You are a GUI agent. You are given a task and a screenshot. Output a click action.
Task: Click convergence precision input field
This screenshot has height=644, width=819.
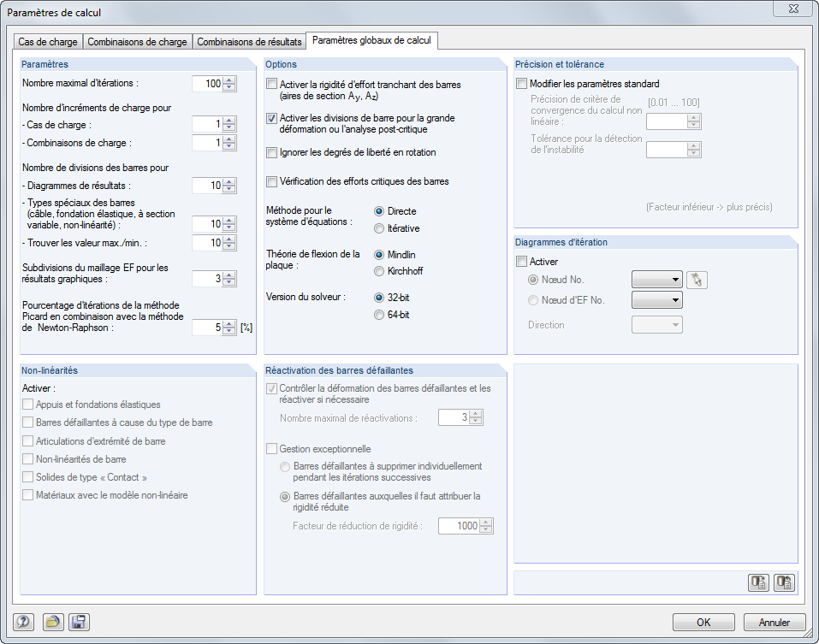[667, 121]
